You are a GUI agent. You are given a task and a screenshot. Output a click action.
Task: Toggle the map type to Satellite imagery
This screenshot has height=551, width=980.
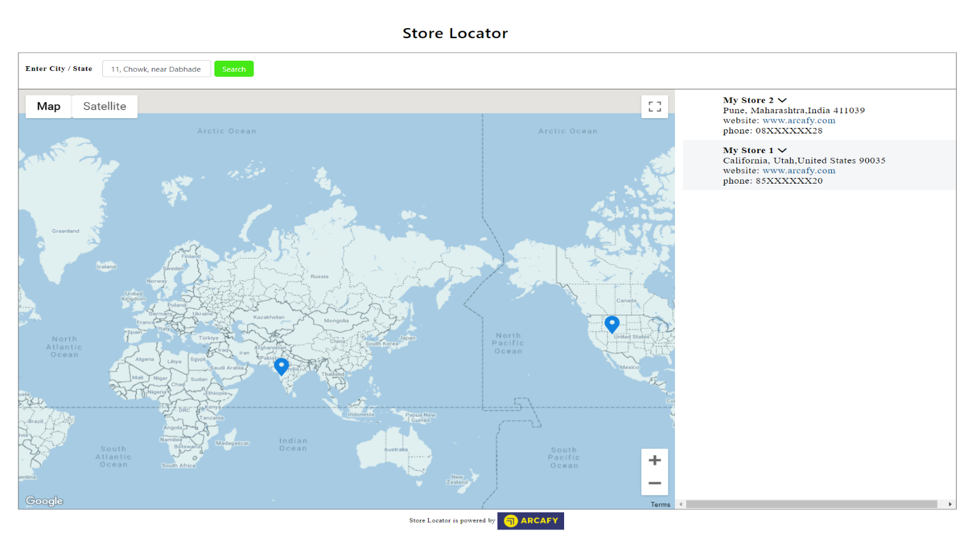[x=104, y=106]
